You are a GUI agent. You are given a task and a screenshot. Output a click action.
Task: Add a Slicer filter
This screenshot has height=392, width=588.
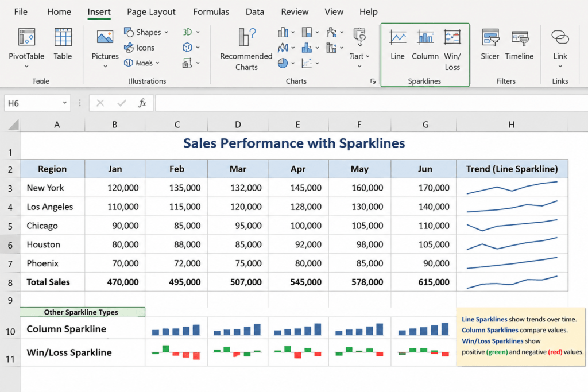pyautogui.click(x=490, y=37)
